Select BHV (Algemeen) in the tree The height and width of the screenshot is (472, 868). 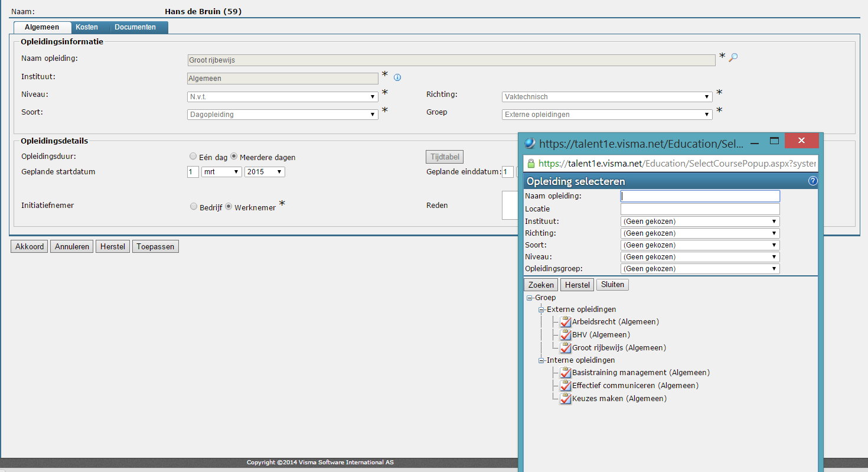(601, 335)
